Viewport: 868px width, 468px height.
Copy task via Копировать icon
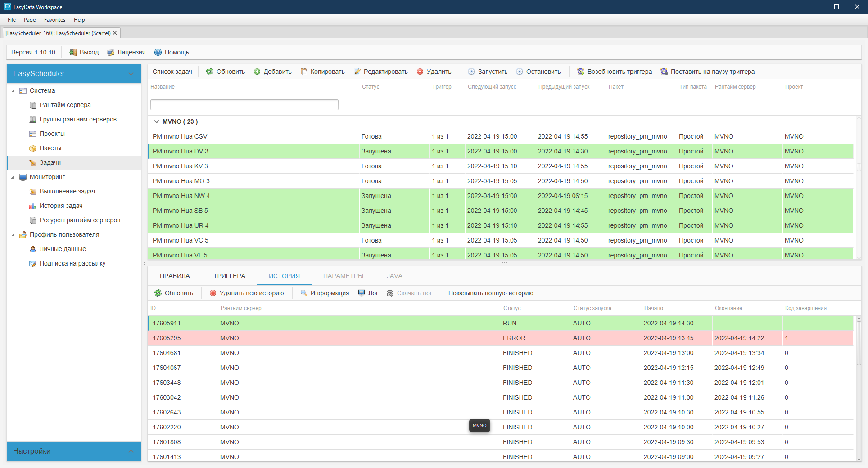pyautogui.click(x=304, y=72)
